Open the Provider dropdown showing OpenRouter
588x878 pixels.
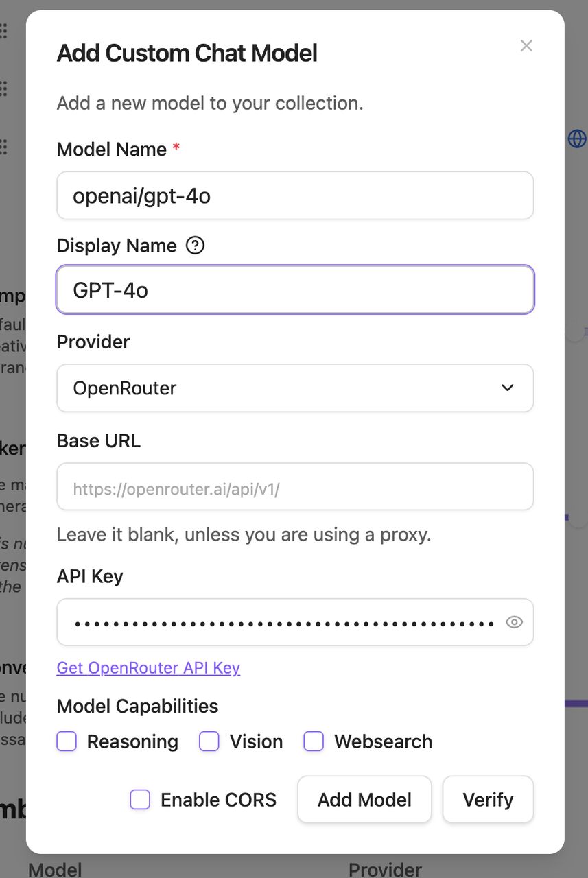coord(295,388)
